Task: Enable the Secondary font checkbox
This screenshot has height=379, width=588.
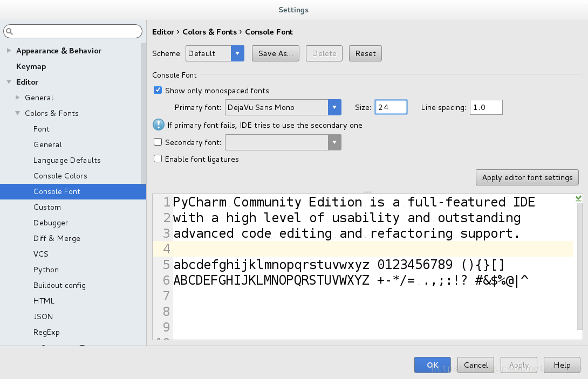Action: point(158,142)
